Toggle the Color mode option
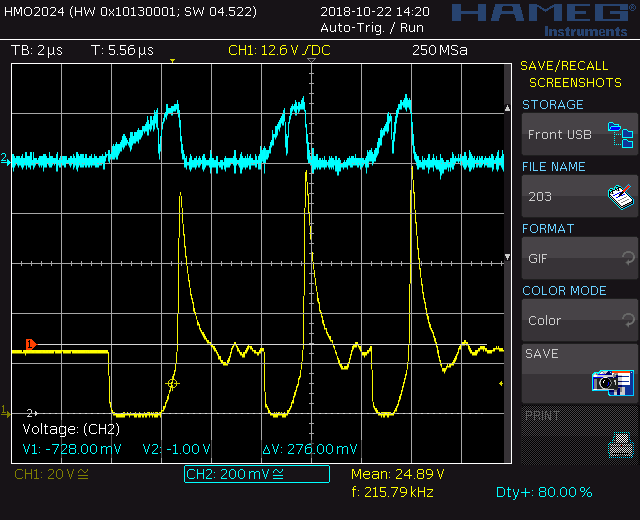The image size is (640, 520). pyautogui.click(x=580, y=320)
